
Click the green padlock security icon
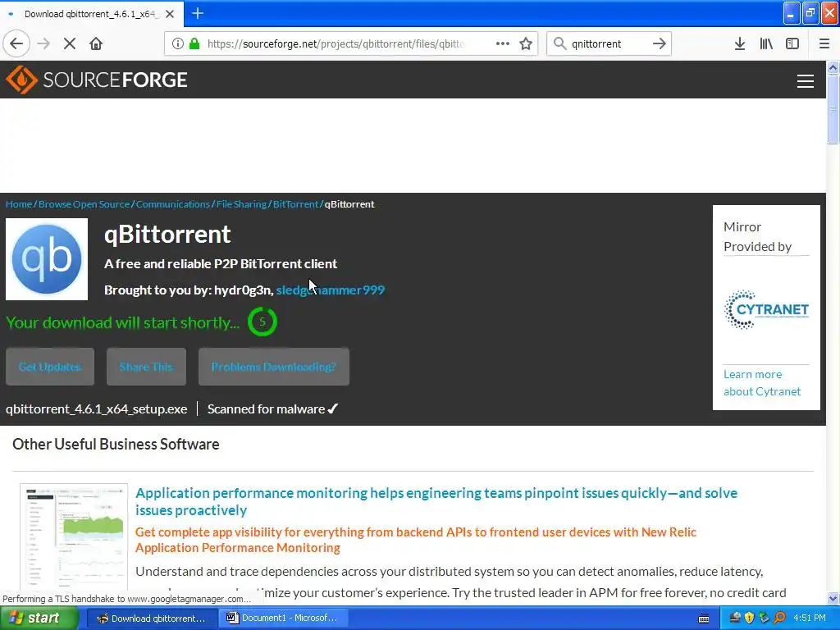click(x=194, y=43)
